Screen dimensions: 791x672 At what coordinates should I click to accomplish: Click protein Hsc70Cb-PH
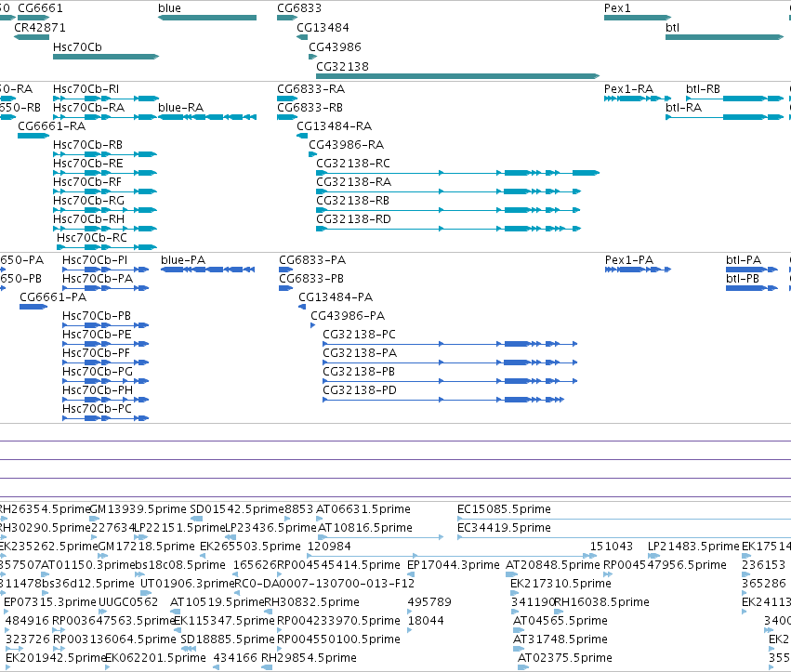point(105,400)
